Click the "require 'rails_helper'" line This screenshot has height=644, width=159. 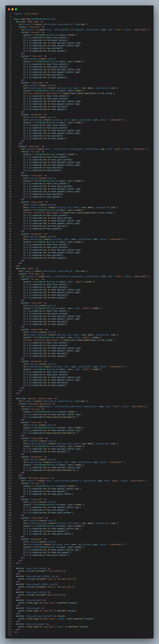click(x=26, y=14)
